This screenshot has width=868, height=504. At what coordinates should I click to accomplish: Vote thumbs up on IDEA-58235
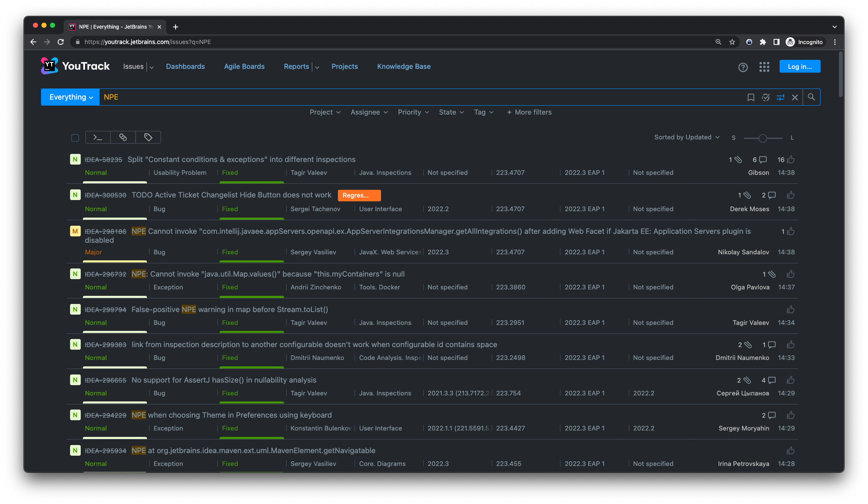point(791,160)
